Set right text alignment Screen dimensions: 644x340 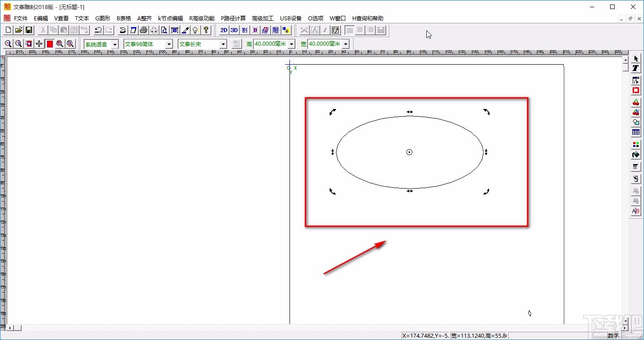[370, 30]
